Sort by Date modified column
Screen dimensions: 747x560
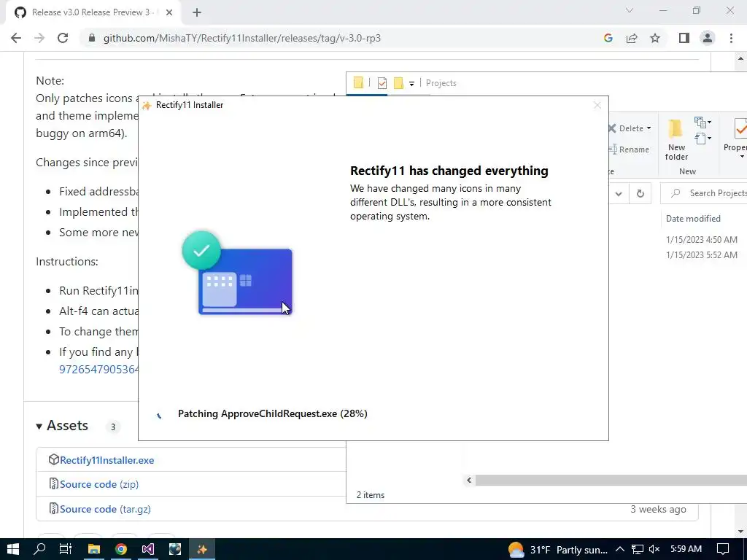(x=693, y=219)
